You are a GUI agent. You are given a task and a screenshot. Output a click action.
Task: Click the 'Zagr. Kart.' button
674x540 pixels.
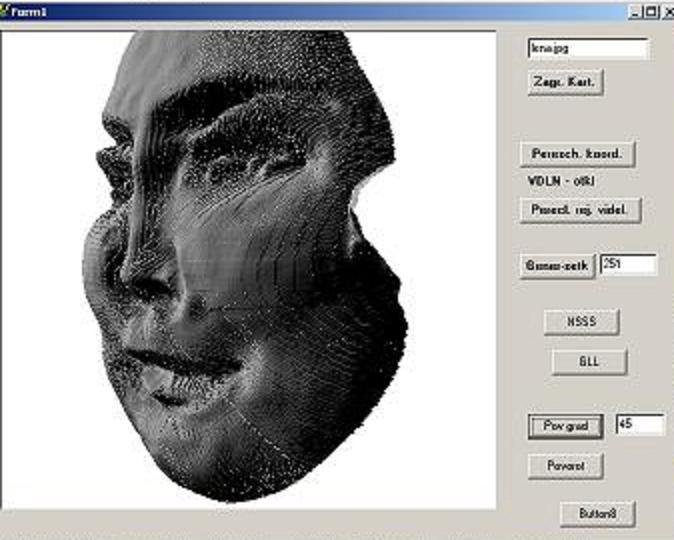point(565,82)
